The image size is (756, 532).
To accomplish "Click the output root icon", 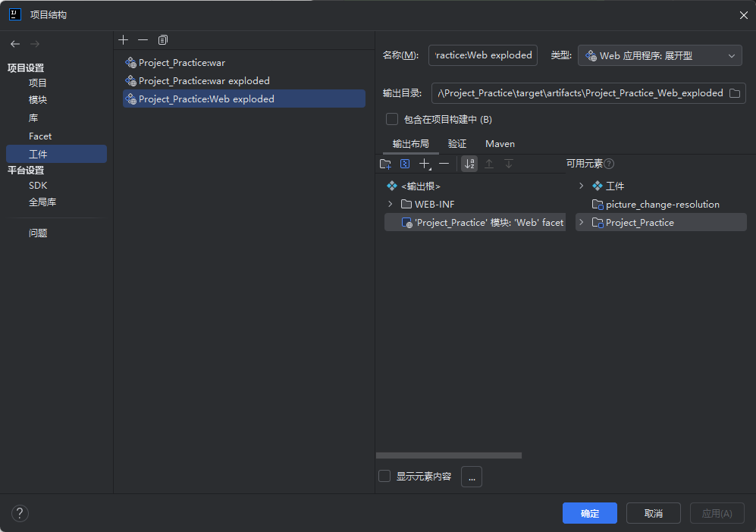I will pyautogui.click(x=392, y=186).
